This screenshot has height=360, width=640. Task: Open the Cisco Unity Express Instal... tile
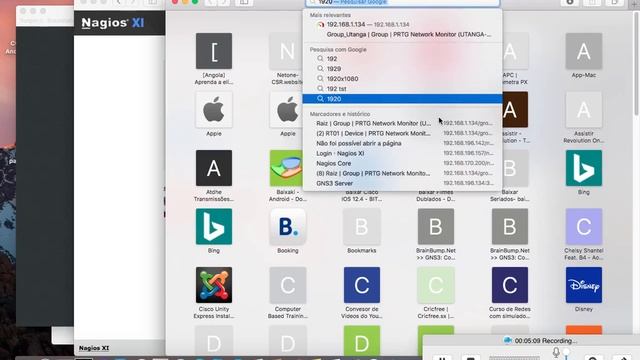pos(214,285)
